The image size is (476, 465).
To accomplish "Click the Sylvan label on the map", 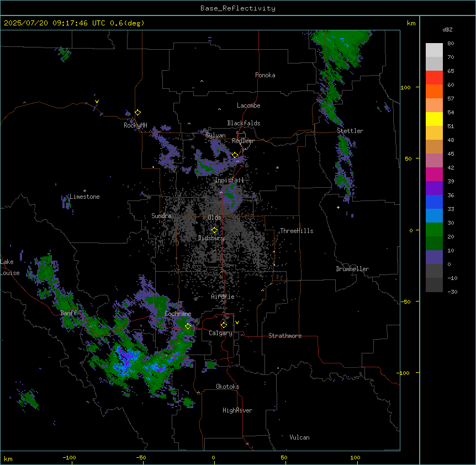I will (x=215, y=135).
